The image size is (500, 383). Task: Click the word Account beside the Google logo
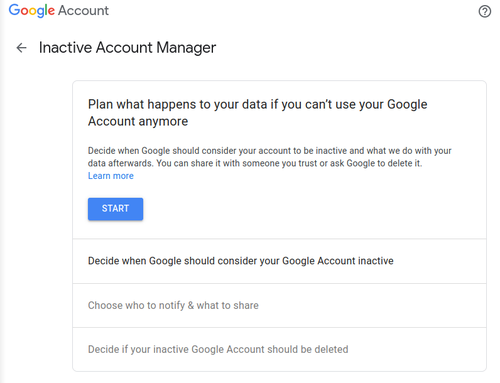coord(83,11)
